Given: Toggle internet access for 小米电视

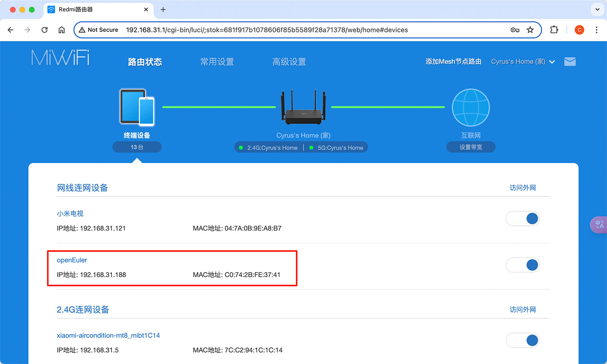Looking at the screenshot, I should click(523, 218).
